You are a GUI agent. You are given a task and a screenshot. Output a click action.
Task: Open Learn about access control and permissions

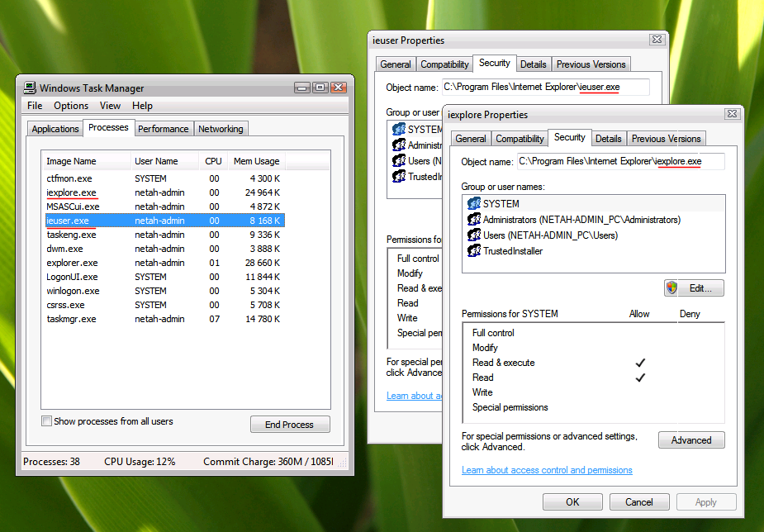tap(547, 470)
